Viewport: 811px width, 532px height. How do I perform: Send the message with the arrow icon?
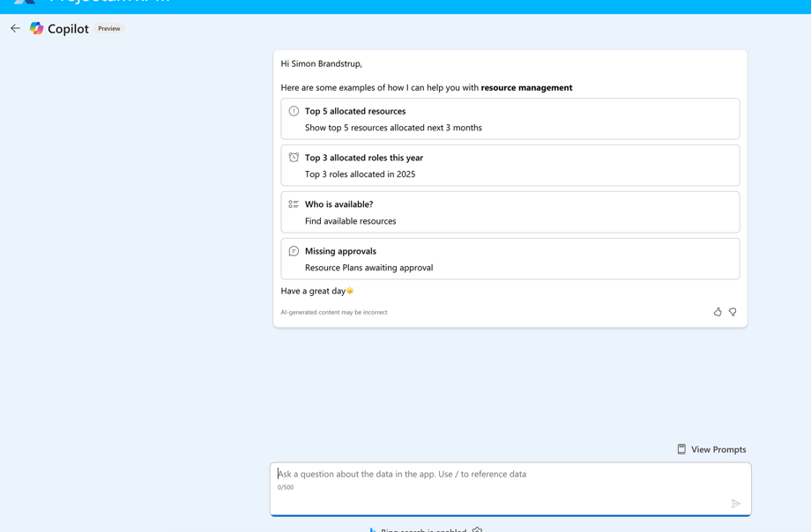(736, 504)
